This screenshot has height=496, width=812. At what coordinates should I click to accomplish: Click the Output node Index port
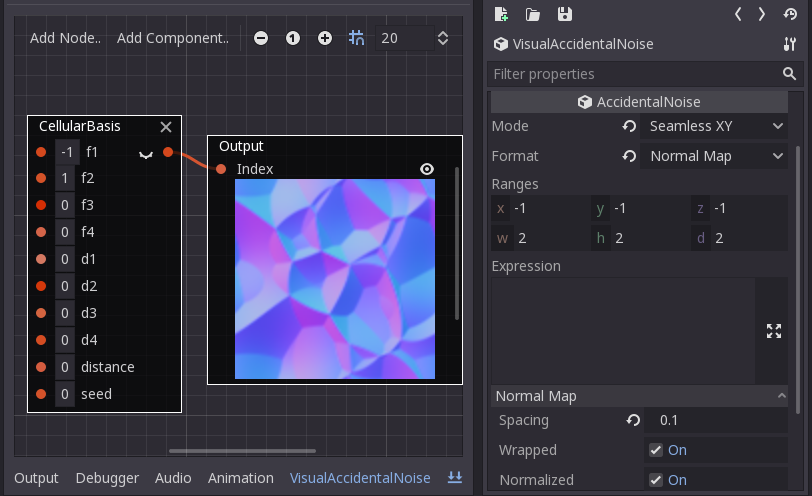[221, 169]
